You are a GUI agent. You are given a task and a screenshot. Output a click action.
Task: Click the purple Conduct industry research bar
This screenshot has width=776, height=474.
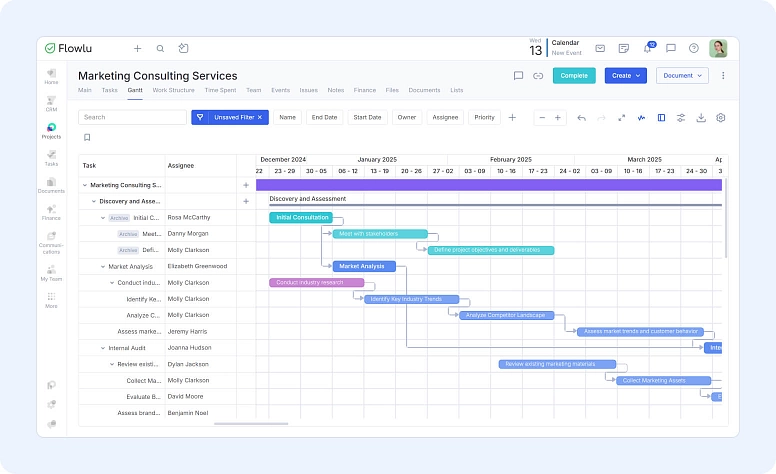tap(316, 282)
